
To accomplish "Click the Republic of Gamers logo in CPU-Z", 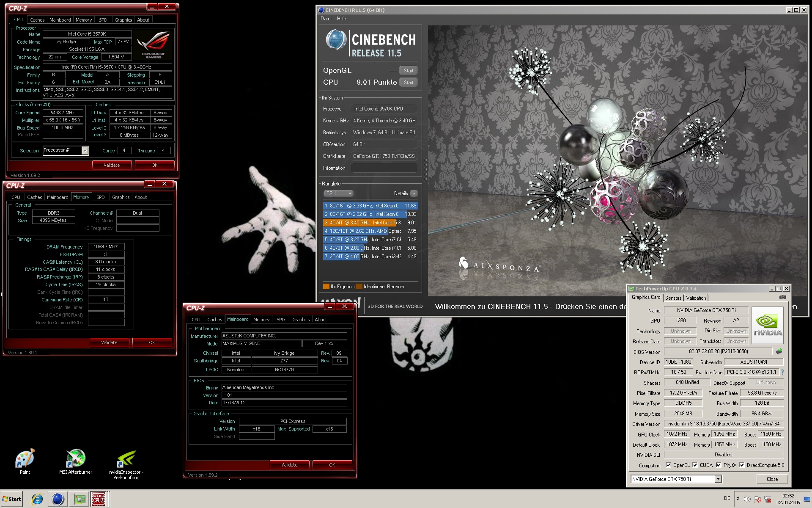I will (x=153, y=45).
